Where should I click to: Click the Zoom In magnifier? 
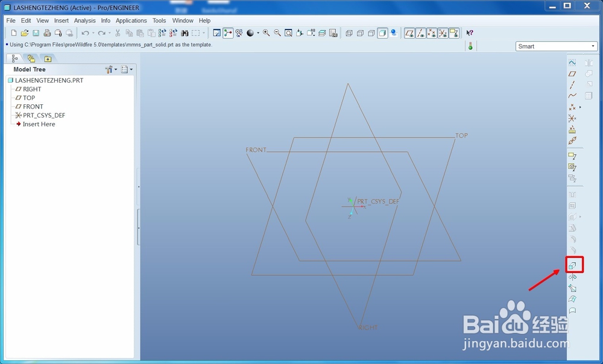click(266, 33)
